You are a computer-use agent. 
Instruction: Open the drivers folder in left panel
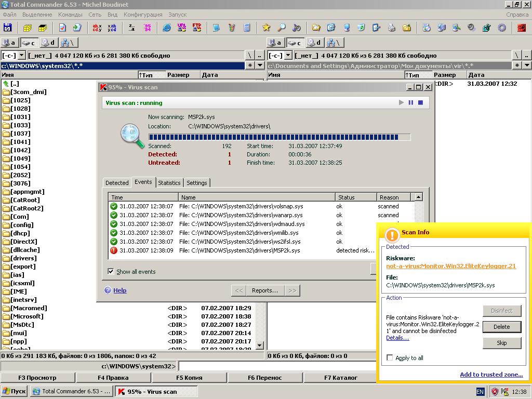23,258
